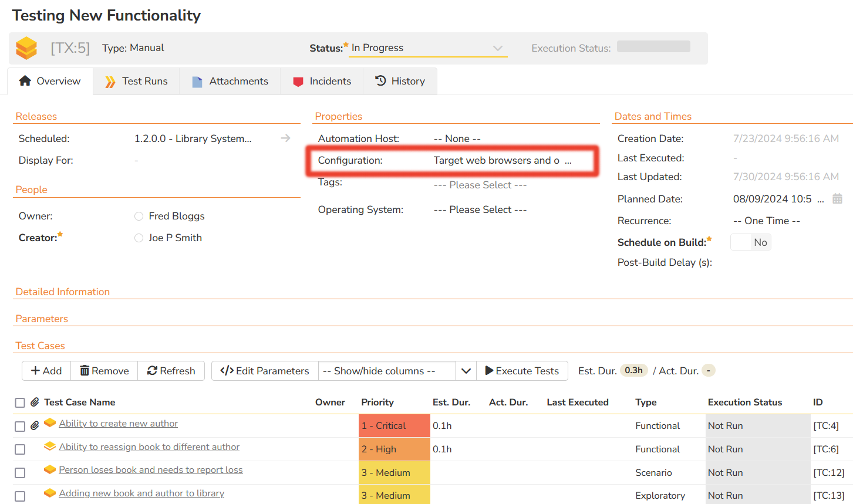Click test case icon for Person loses book
The height and width of the screenshot is (504, 853).
click(x=50, y=470)
